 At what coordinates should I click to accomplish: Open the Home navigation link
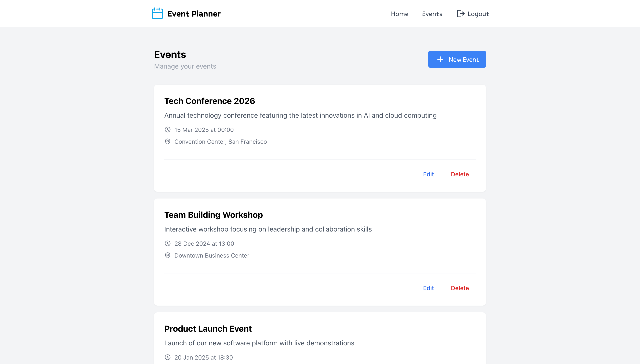[400, 14]
